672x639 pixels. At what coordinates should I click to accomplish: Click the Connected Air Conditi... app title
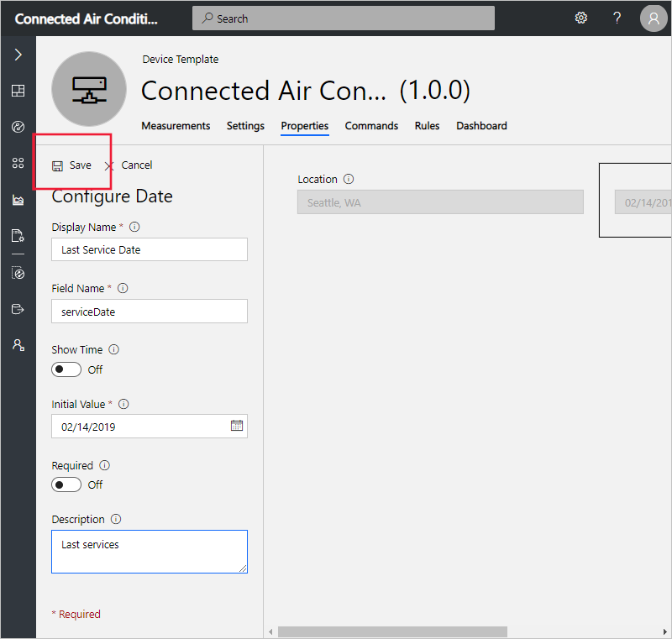(87, 18)
